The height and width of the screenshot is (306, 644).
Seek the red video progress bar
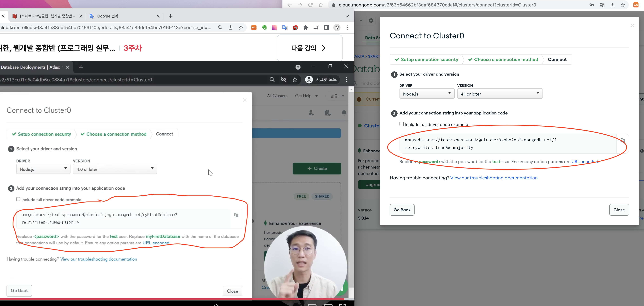(x=172, y=299)
